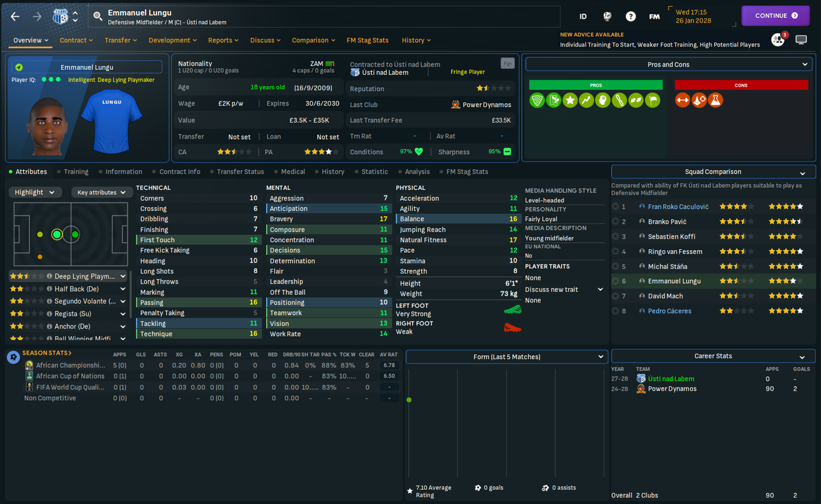This screenshot has width=821, height=504.
Task: Expand the Pros and Cons panel dropdown
Action: (x=804, y=65)
